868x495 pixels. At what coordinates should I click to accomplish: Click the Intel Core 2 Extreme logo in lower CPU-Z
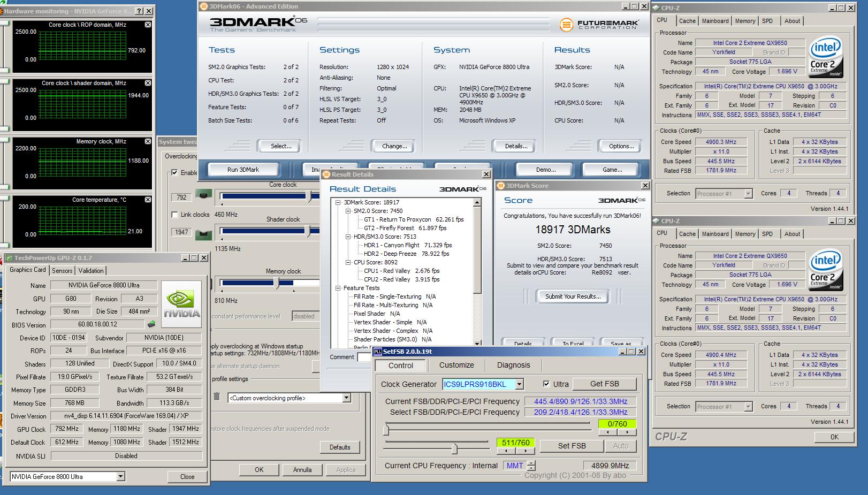coord(826,269)
